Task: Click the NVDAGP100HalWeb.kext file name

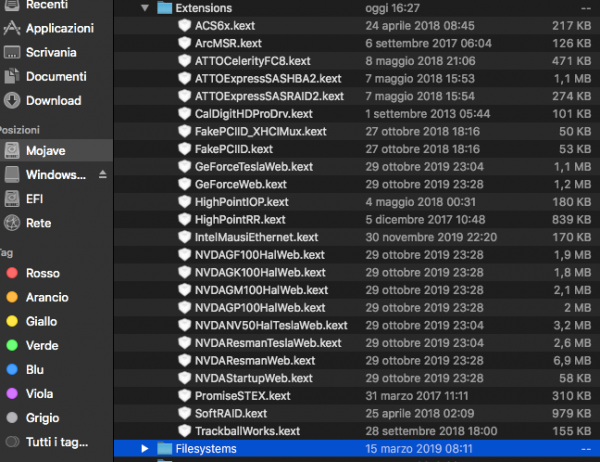Action: (x=260, y=308)
